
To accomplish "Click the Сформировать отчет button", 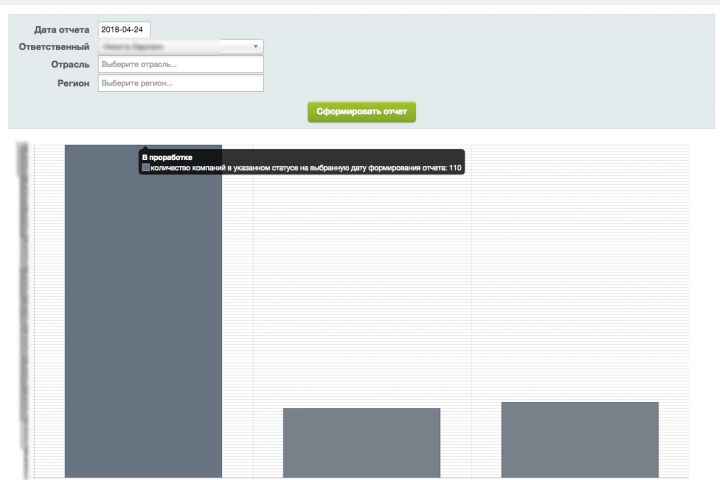I will click(362, 112).
